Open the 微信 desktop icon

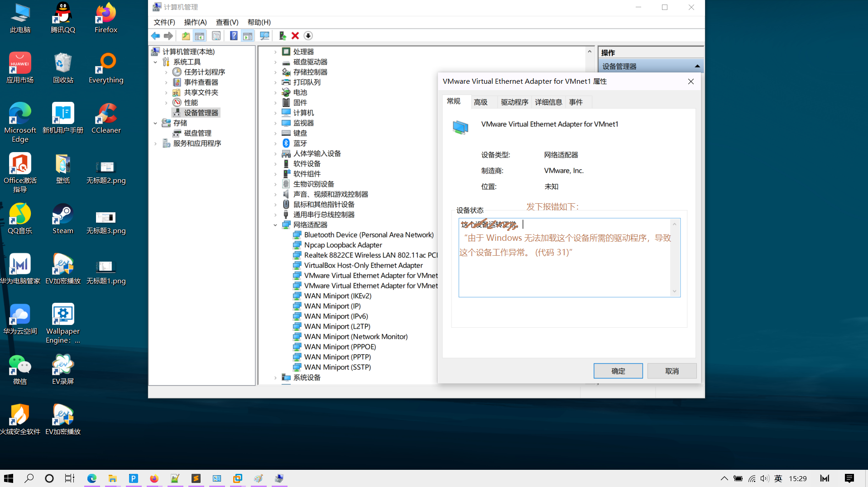click(x=20, y=370)
